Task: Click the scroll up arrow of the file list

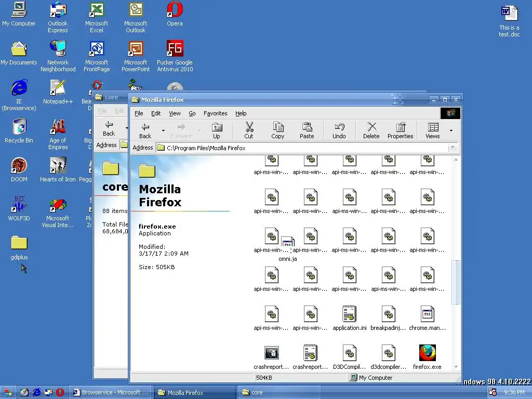Action: [456, 159]
